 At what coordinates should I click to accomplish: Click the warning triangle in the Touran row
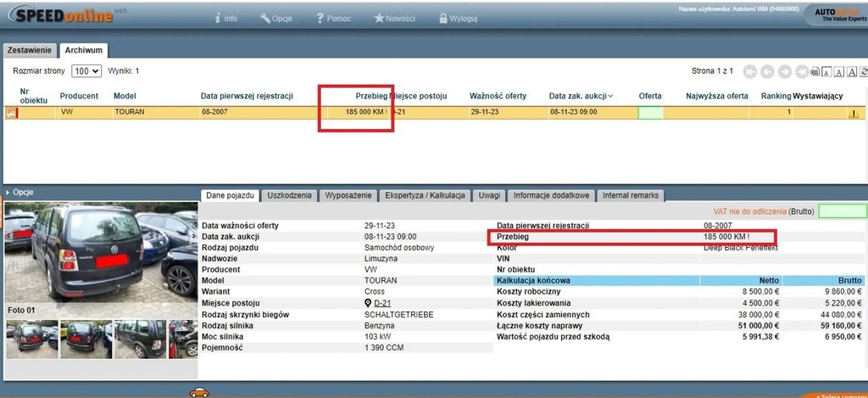point(854,114)
